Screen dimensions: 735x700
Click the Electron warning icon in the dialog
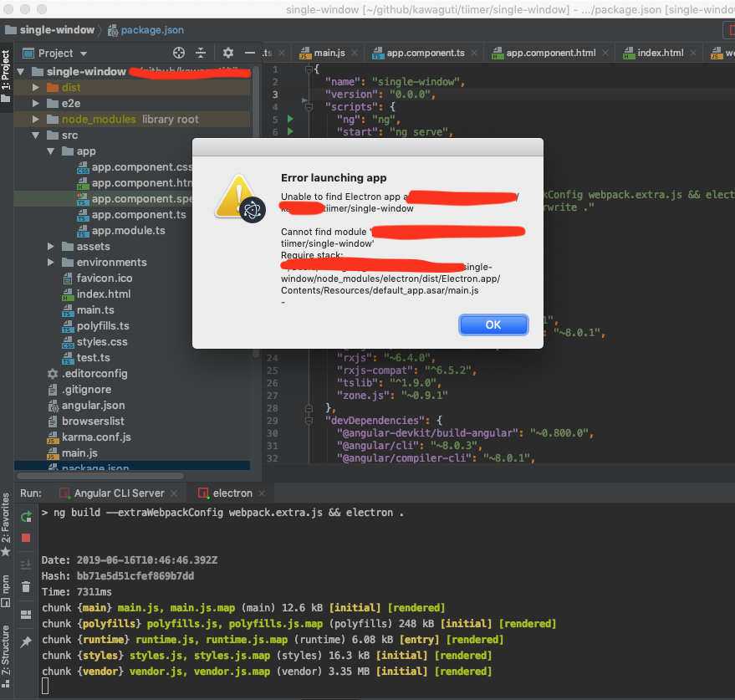click(x=239, y=199)
